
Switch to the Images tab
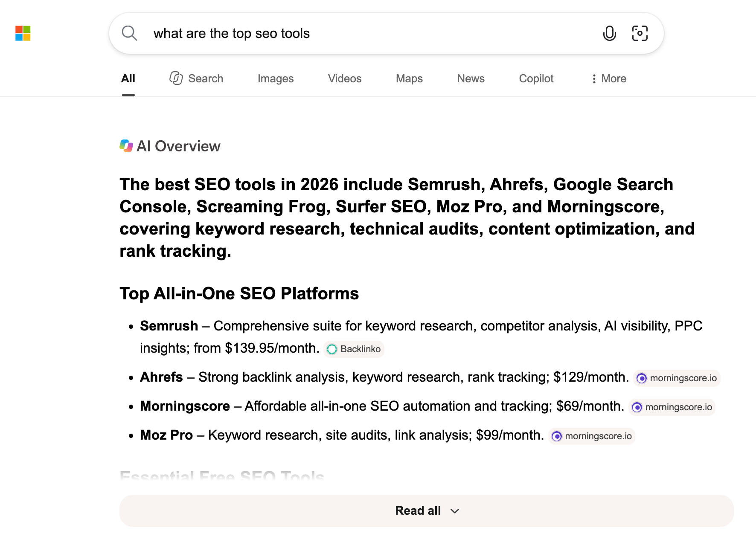tap(276, 78)
